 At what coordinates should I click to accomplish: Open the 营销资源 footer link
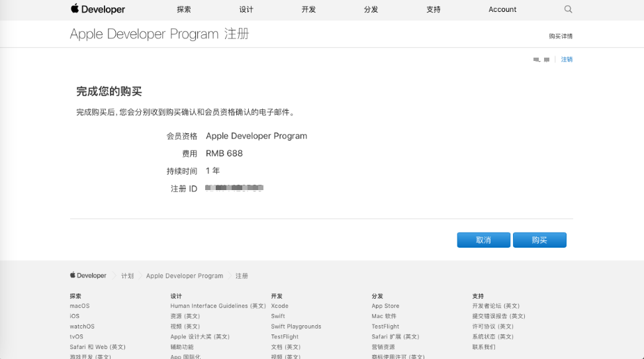[x=383, y=347]
